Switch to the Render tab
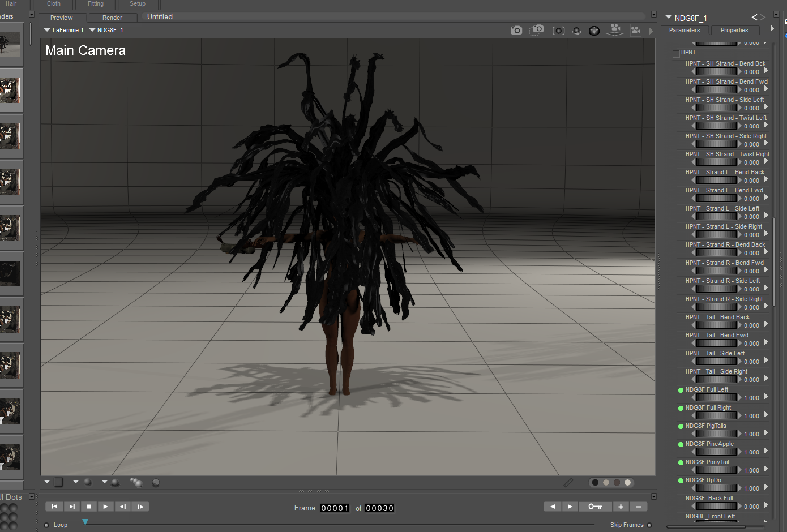The image size is (787, 532). [x=112, y=18]
